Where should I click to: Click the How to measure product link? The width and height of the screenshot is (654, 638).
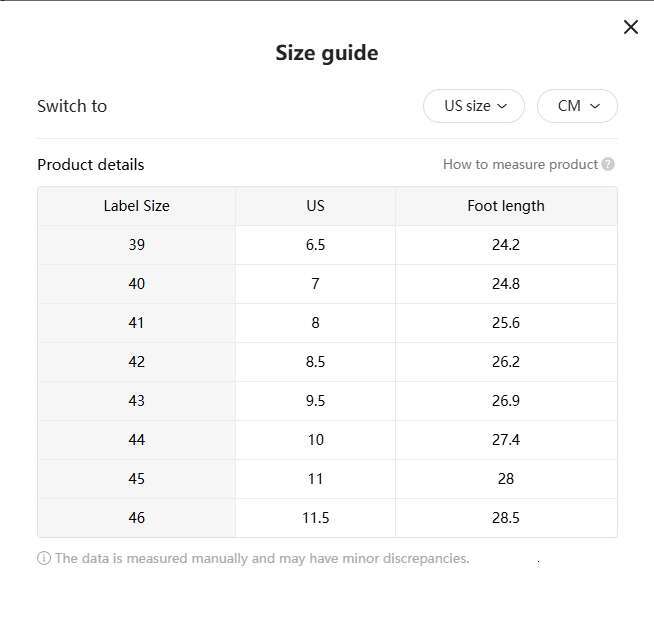pyautogui.click(x=520, y=164)
